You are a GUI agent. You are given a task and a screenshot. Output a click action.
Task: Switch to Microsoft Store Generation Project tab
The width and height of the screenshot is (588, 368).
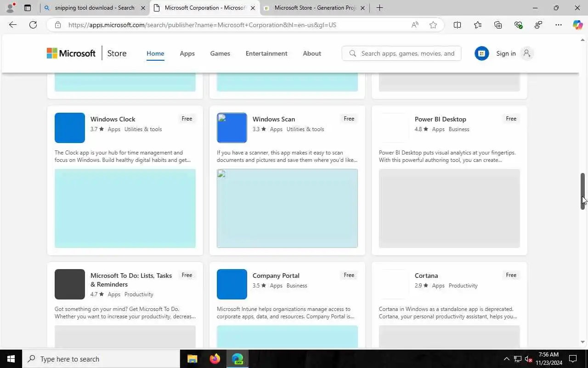[315, 8]
